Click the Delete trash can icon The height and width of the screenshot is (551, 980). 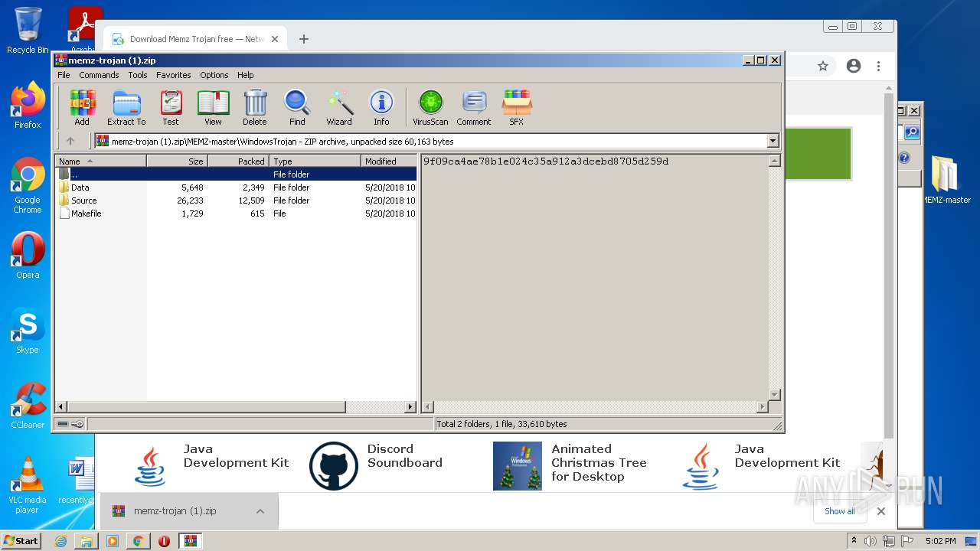tap(255, 107)
